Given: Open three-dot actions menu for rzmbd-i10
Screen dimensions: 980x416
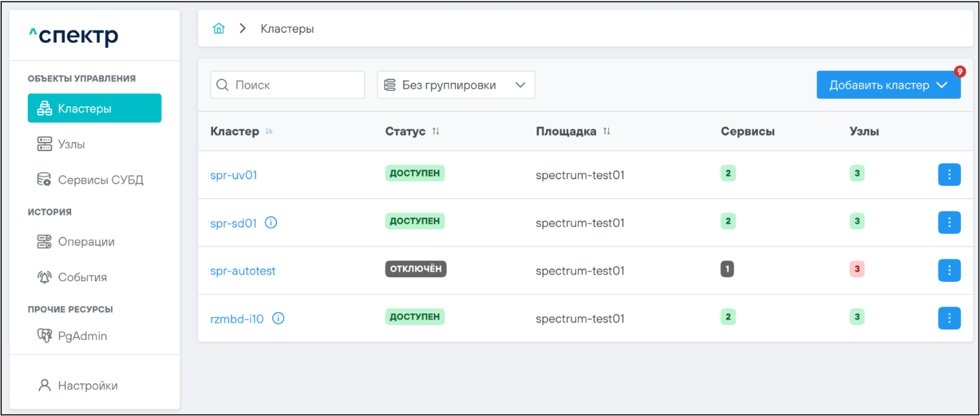Looking at the screenshot, I should tap(949, 318).
